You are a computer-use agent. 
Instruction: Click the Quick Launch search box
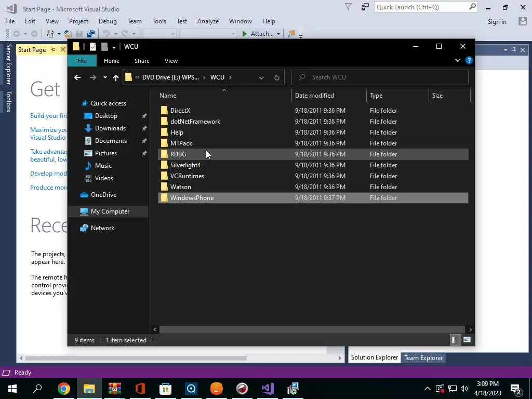click(x=425, y=7)
